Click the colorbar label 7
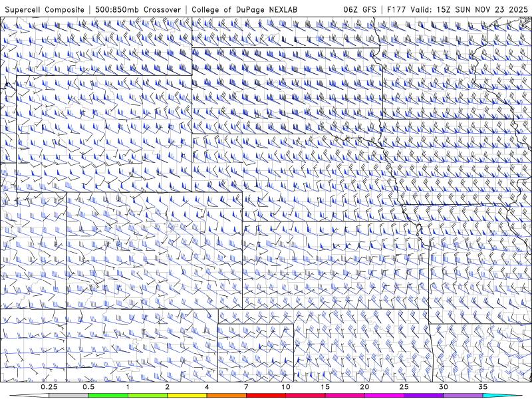 tap(246, 387)
